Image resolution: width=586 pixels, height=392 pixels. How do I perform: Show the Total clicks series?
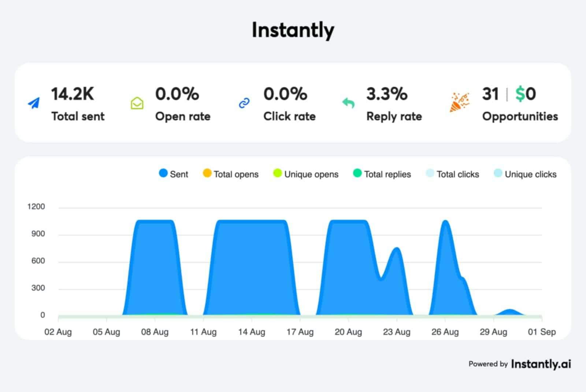click(453, 174)
